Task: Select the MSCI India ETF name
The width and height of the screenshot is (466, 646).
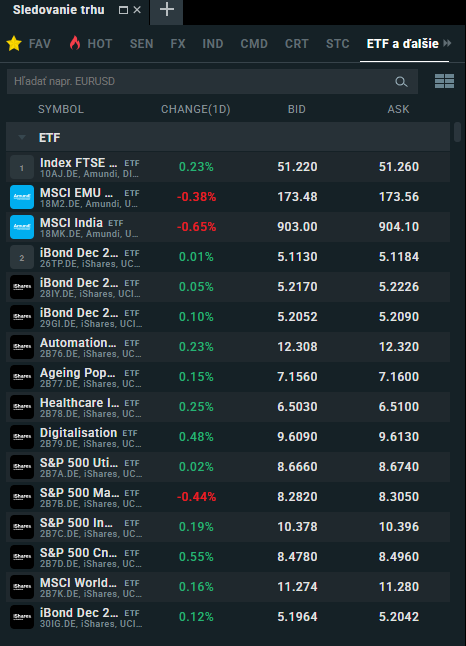Action: [71, 223]
